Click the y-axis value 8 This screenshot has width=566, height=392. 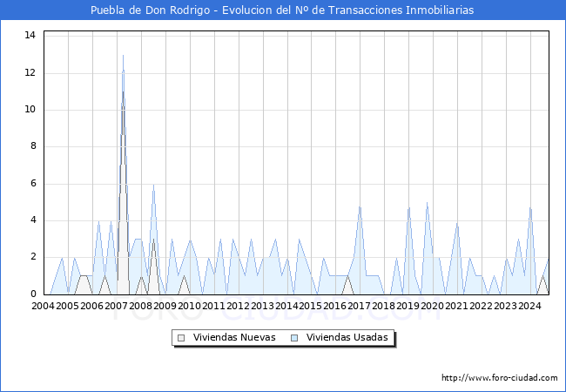click(34, 146)
